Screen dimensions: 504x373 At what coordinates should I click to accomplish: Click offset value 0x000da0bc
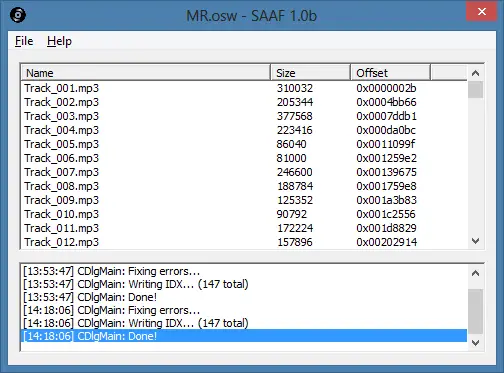click(x=386, y=130)
